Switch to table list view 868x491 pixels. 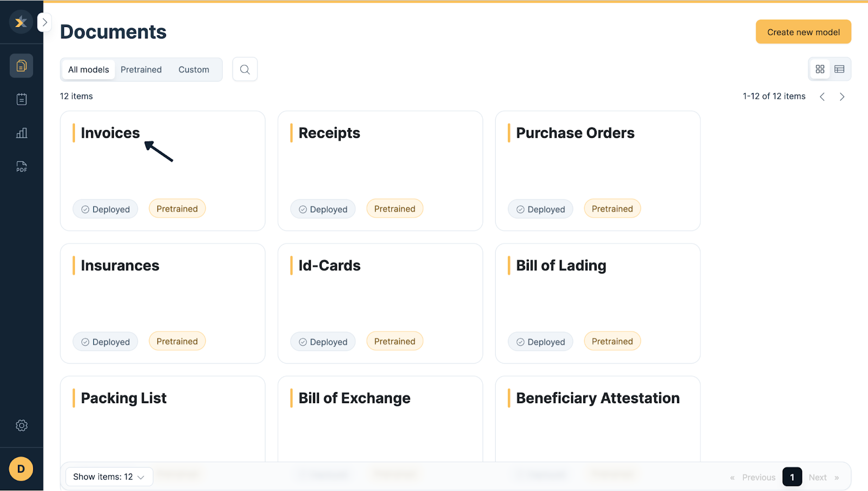point(839,69)
